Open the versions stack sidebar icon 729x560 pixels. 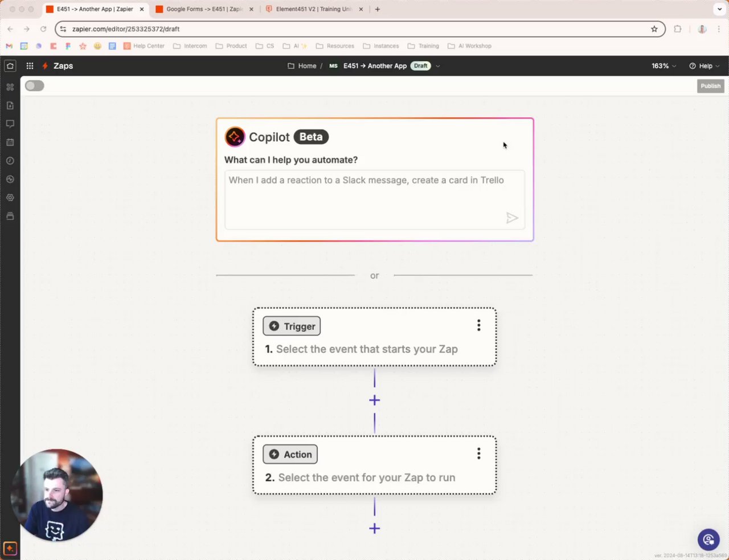[x=10, y=216]
